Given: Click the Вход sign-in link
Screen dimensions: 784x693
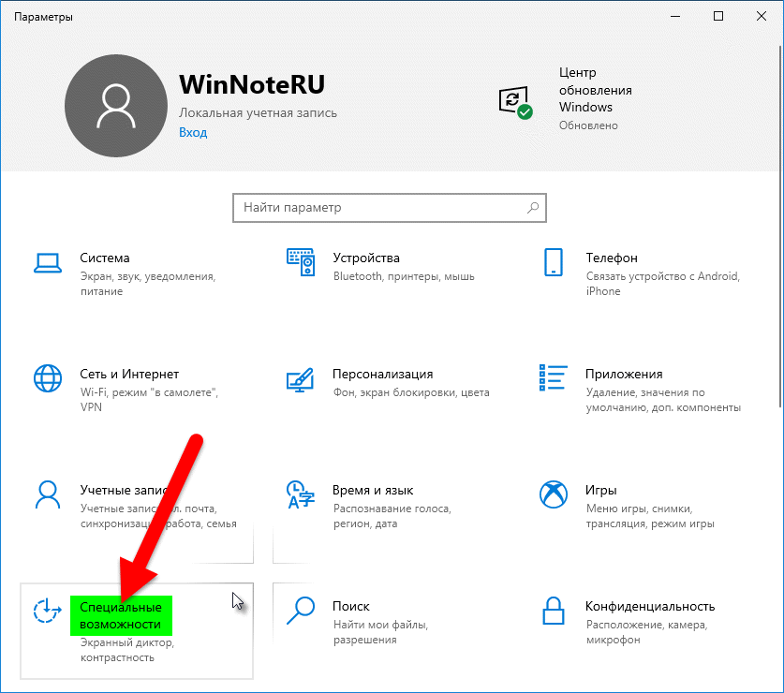Looking at the screenshot, I should click(193, 132).
